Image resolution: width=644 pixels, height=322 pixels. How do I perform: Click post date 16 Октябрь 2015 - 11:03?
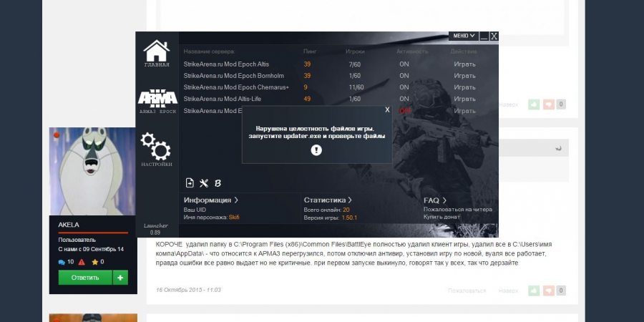[x=188, y=290]
